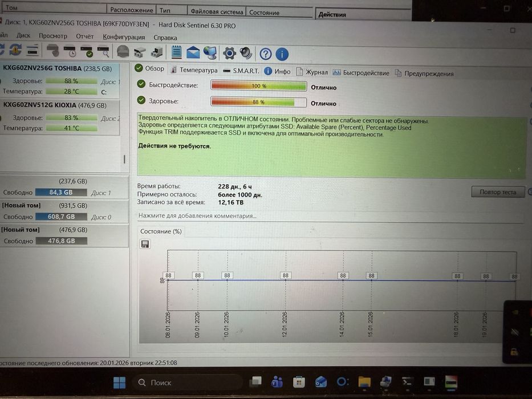Click the Здоровье 88 % bar on Обзор
532x399 pixels.
tap(258, 102)
